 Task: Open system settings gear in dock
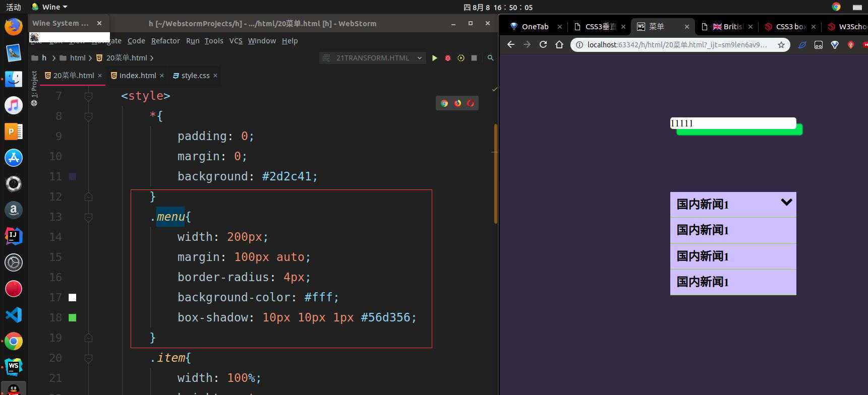coord(14,262)
